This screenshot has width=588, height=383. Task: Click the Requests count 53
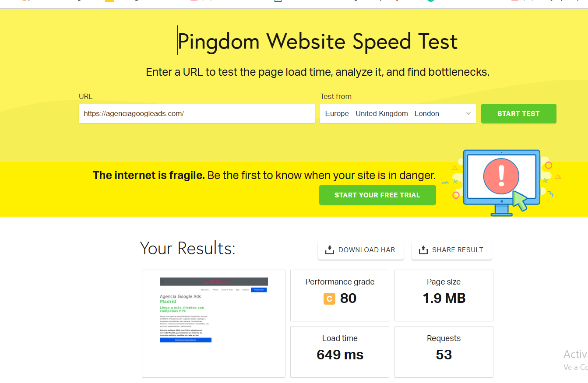pos(444,355)
